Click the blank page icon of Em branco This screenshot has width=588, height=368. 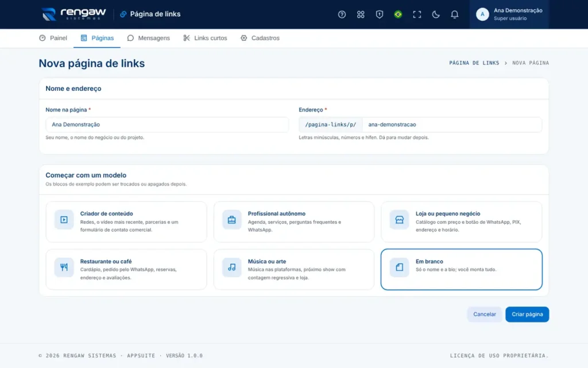pyautogui.click(x=400, y=267)
